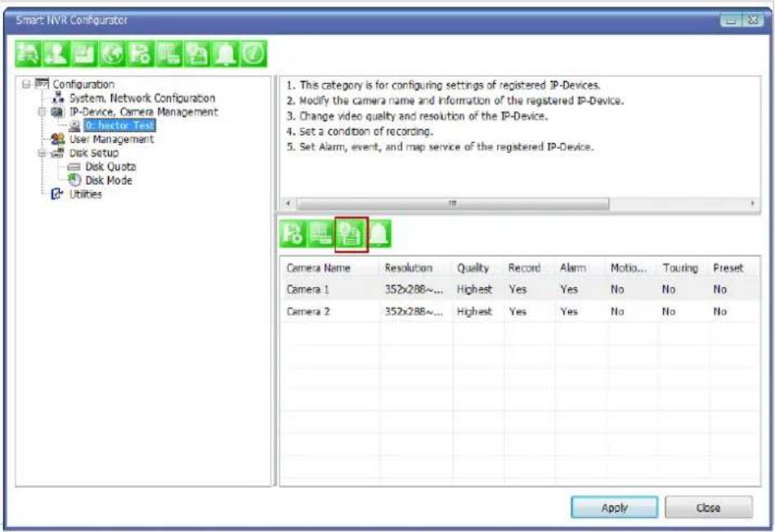Click the add user icon in top toolbar
Viewport: 775px width, 532px height.
pos(56,54)
